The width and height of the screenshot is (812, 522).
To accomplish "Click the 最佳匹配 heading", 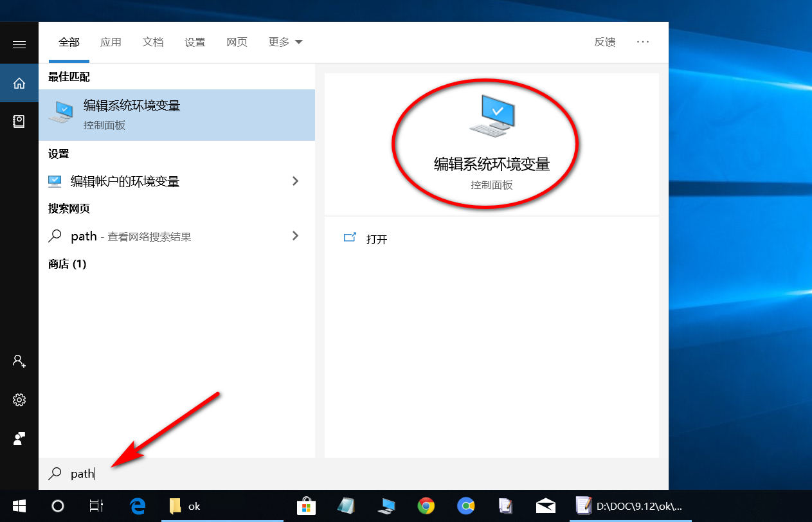I will click(69, 77).
